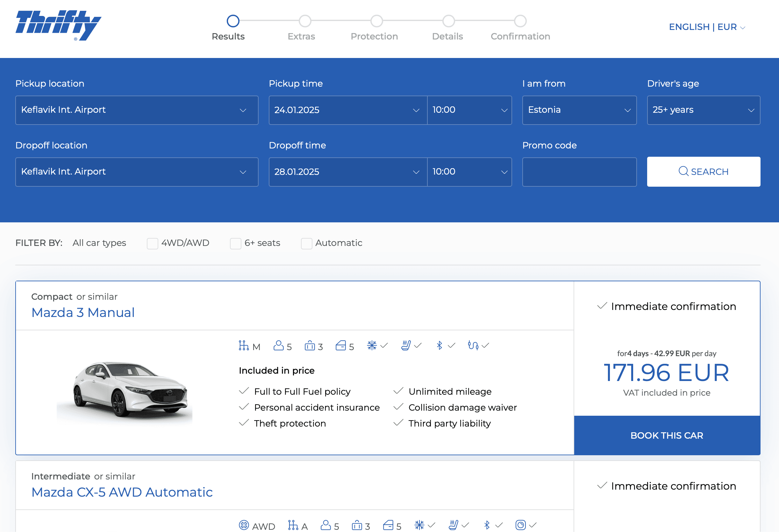779x532 pixels.
Task: Click luggage capacity icon for Mazda CX-5
Action: click(357, 525)
